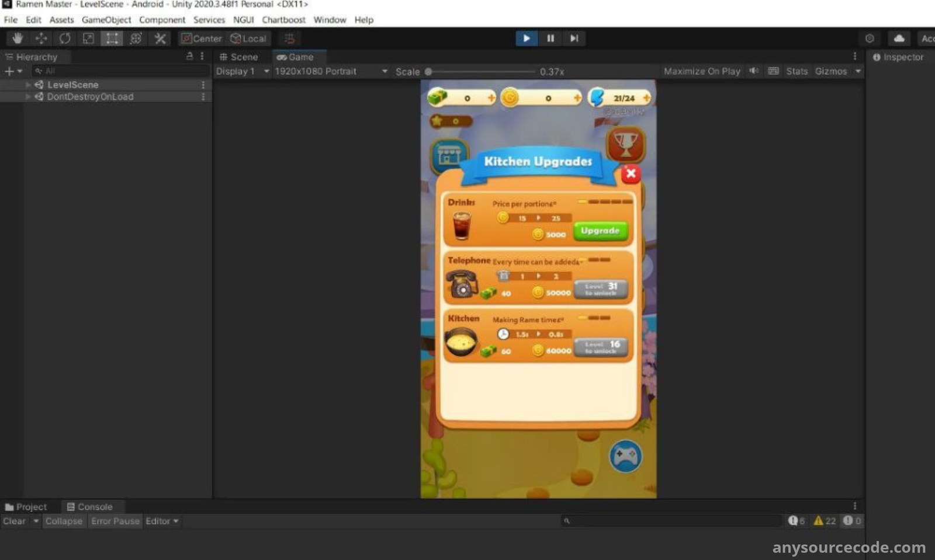The height and width of the screenshot is (560, 935).
Task: Click the green Upgrade button for Drinks
Action: 600,231
